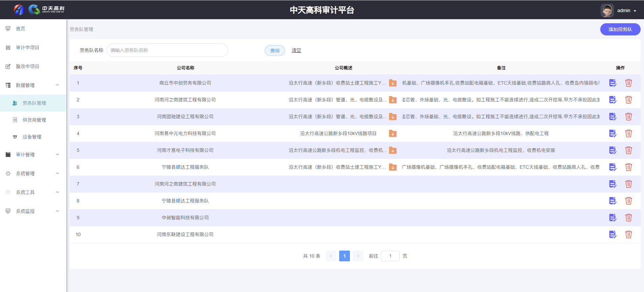Download the file for 河南才意电子科技有限公司

pos(392,150)
